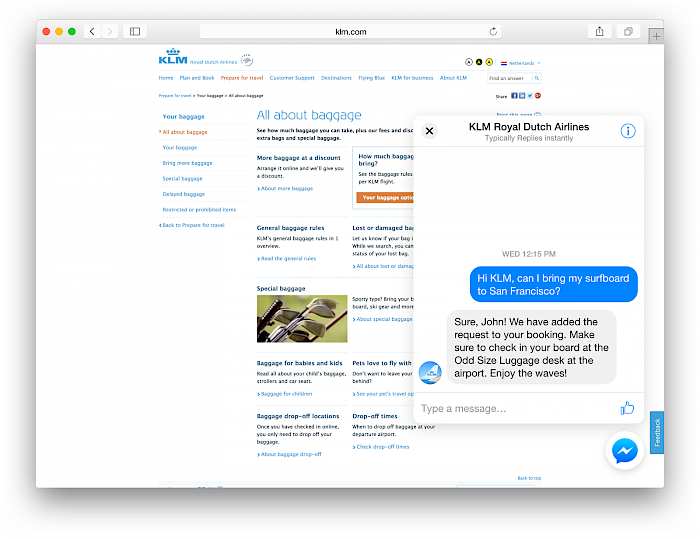Click Read the general rules link
The height and width of the screenshot is (539, 700).
[287, 259]
